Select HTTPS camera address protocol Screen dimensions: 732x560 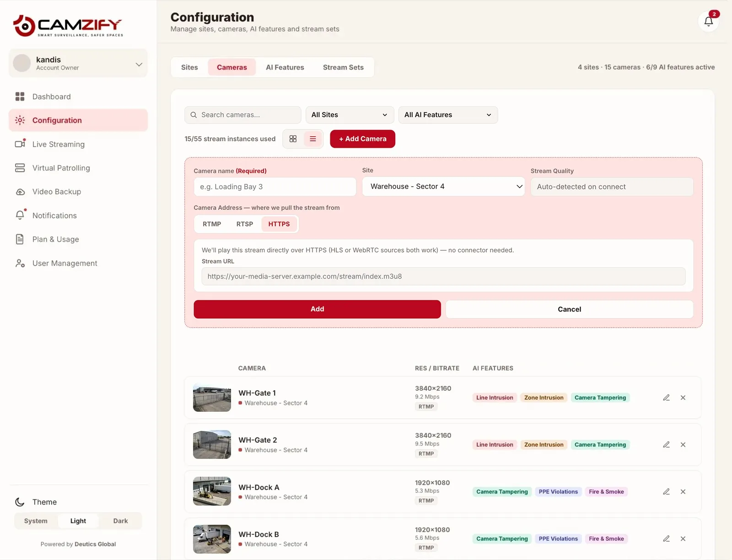[x=279, y=224]
